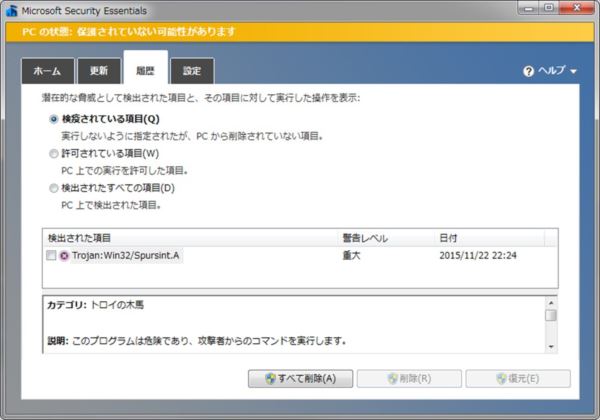Click the date 2015/11/22 22:24
Viewport: 600px width, 420px height.
pyautogui.click(x=478, y=256)
